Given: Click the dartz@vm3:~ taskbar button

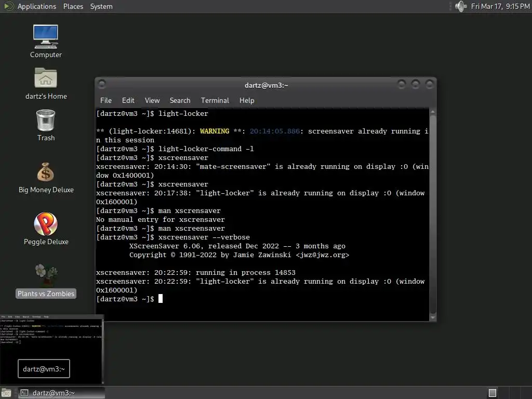Looking at the screenshot, I should coord(62,393).
